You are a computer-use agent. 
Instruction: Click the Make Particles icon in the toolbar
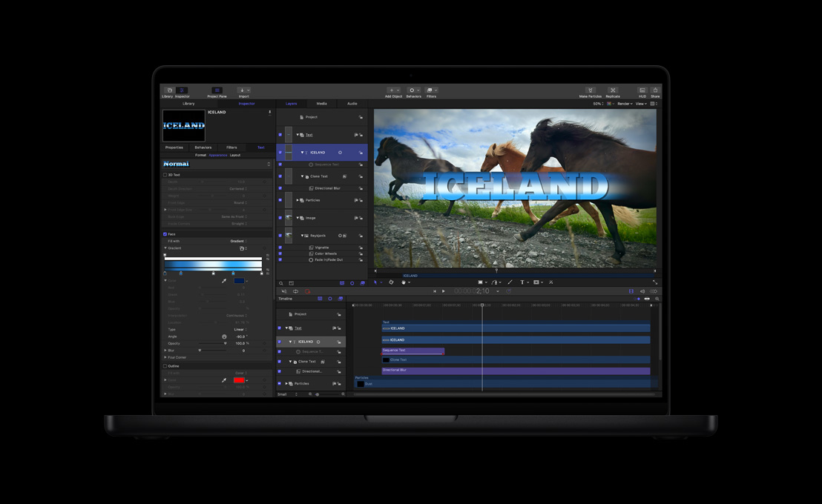(x=591, y=90)
